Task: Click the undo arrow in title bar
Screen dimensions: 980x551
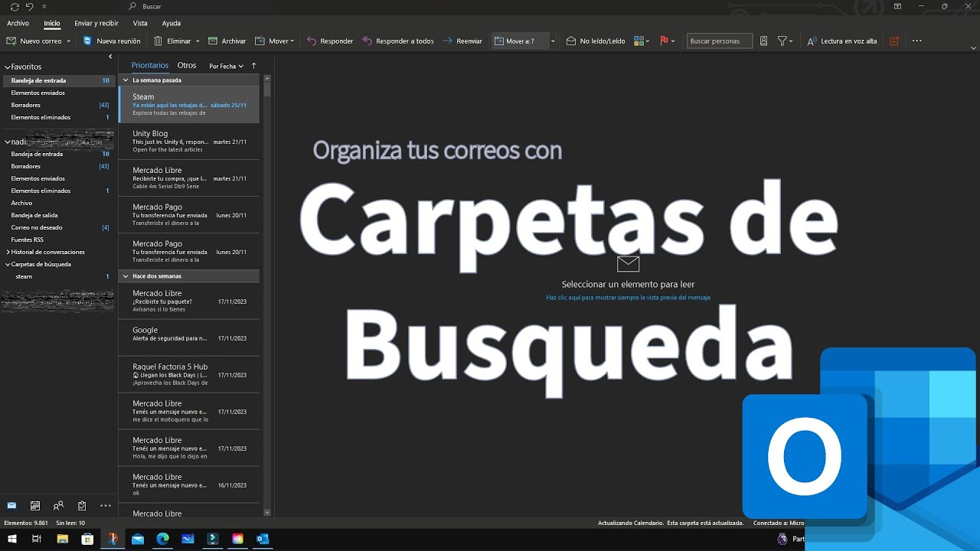Action: [30, 7]
